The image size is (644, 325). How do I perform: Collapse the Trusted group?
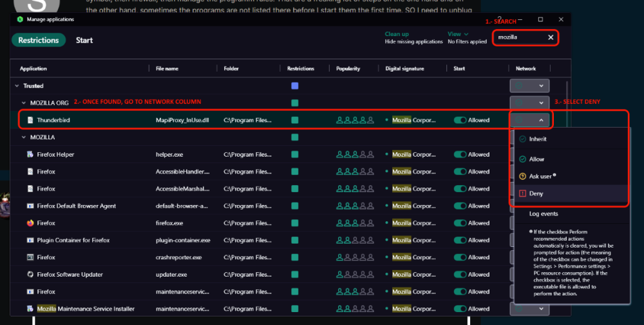(17, 86)
